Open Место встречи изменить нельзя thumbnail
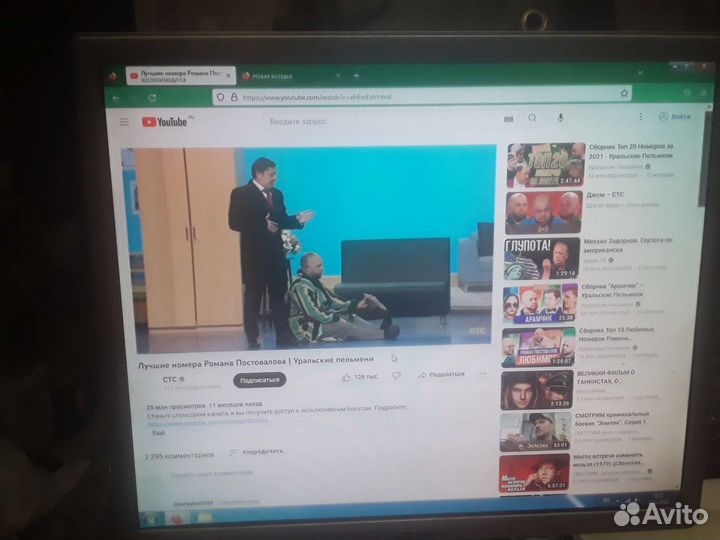 click(534, 473)
